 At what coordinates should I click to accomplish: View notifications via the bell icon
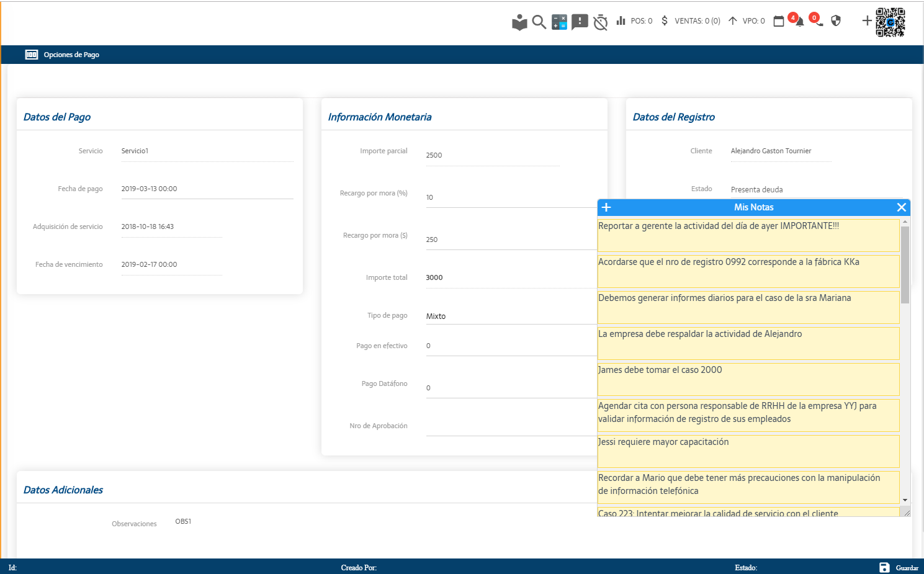[799, 22]
